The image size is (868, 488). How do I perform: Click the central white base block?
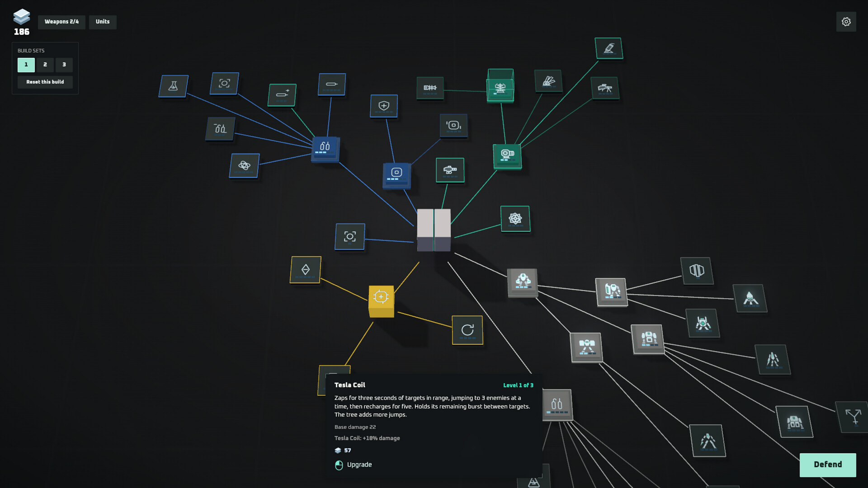(434, 230)
